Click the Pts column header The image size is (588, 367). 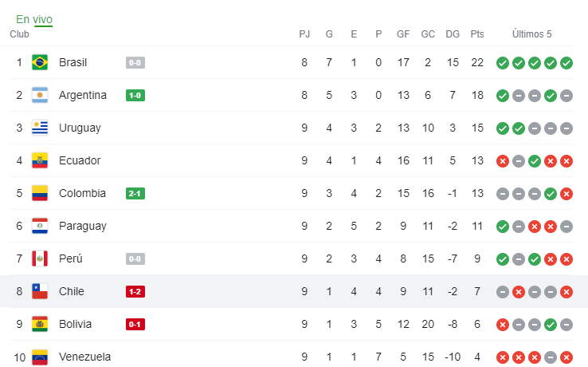477,34
